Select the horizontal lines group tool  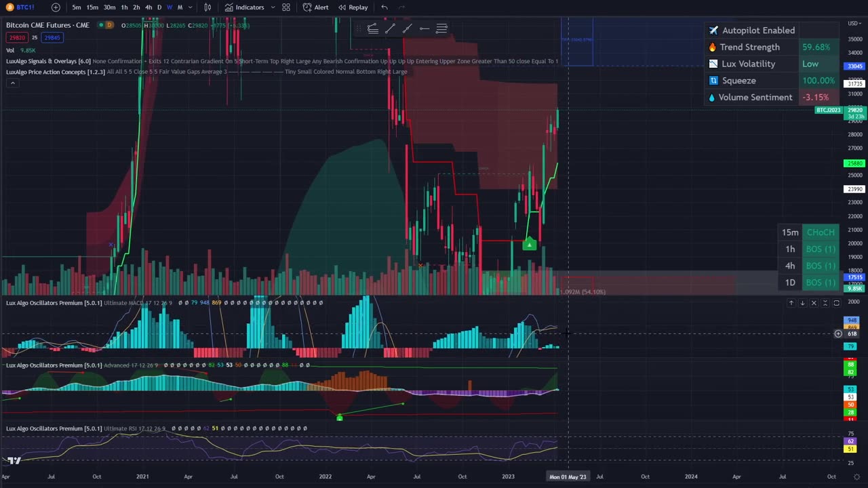(x=441, y=28)
